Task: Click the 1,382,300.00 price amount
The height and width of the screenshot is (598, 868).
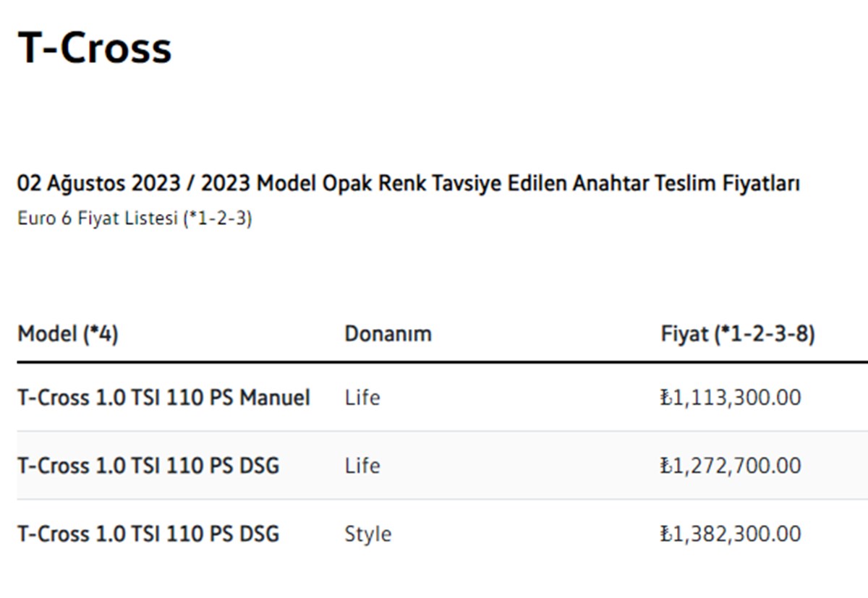Action: 737,534
